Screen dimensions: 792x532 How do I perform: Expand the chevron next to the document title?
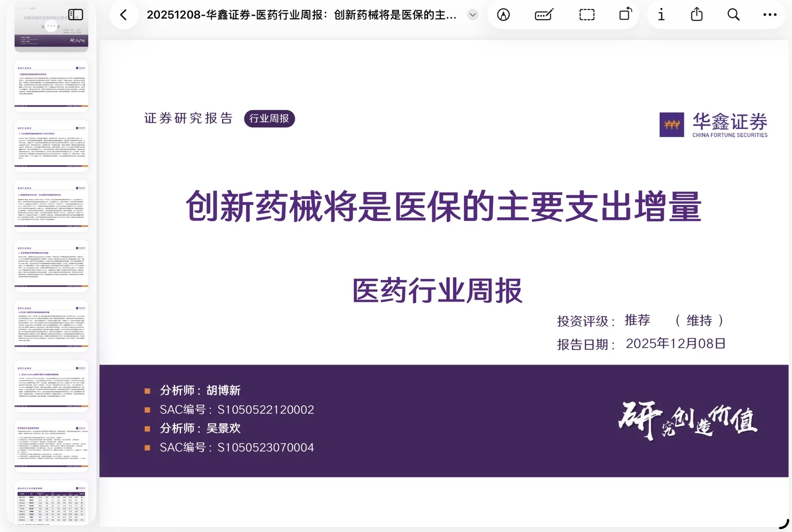coord(472,15)
